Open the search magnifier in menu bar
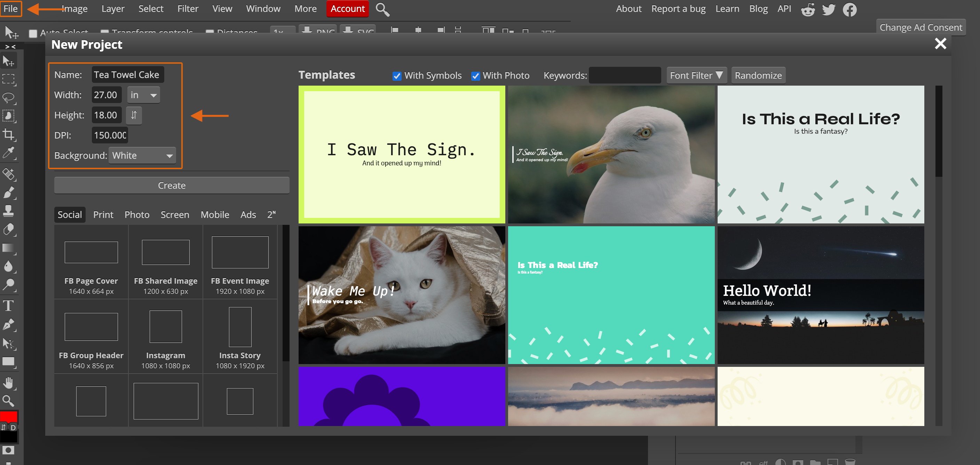Image resolution: width=980 pixels, height=465 pixels. point(382,9)
